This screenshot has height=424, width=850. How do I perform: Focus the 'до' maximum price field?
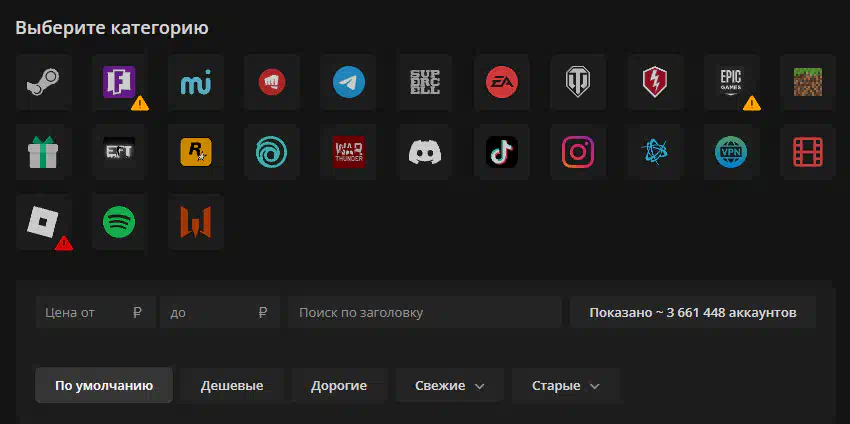coord(220,312)
